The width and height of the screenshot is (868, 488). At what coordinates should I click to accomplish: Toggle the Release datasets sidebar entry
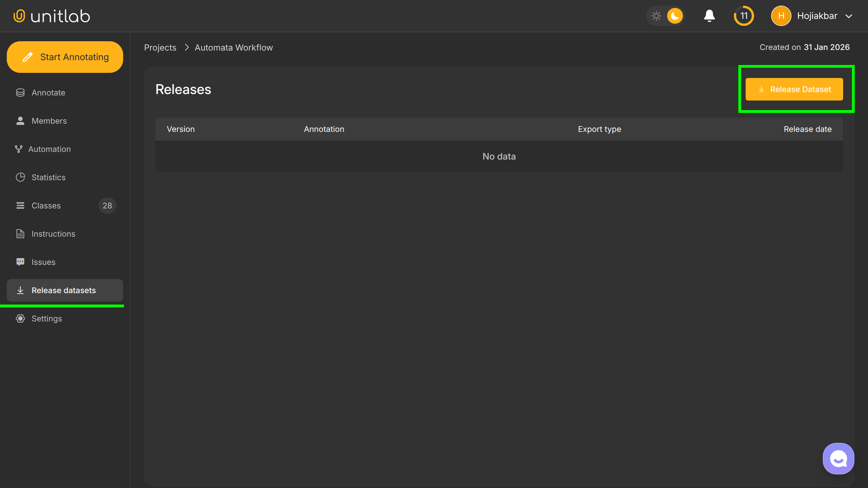(x=64, y=290)
